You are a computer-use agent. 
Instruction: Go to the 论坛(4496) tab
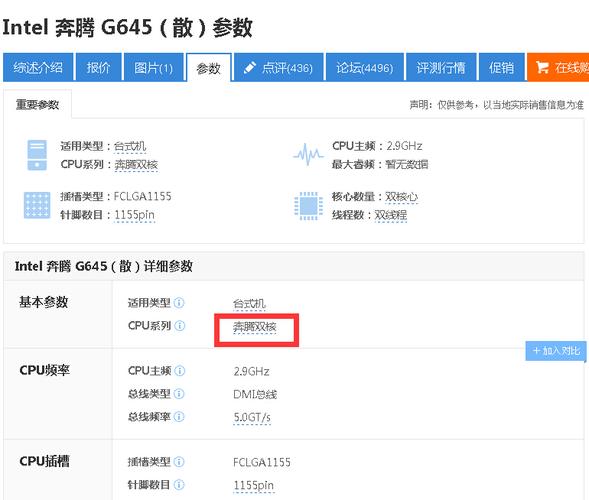click(x=365, y=67)
